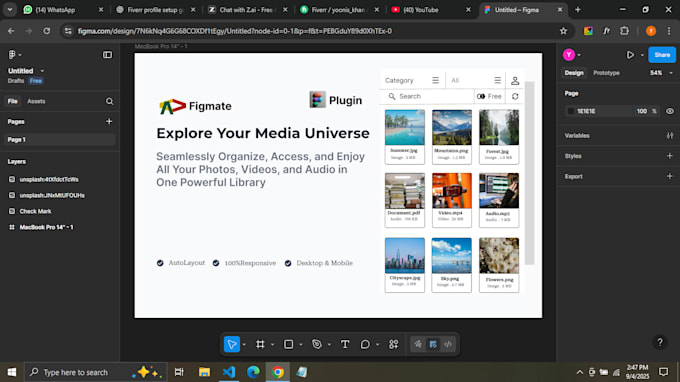Click the blue Share button
This screenshot has width=680, height=382.
(x=662, y=55)
